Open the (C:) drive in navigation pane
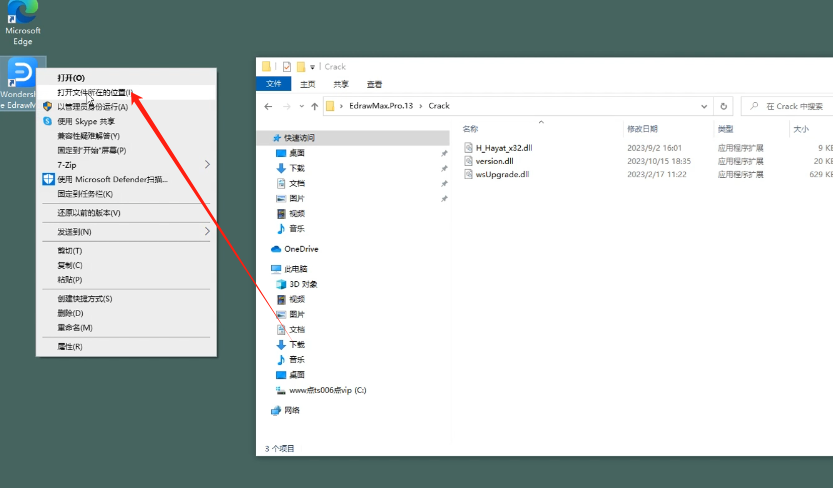 pos(327,390)
